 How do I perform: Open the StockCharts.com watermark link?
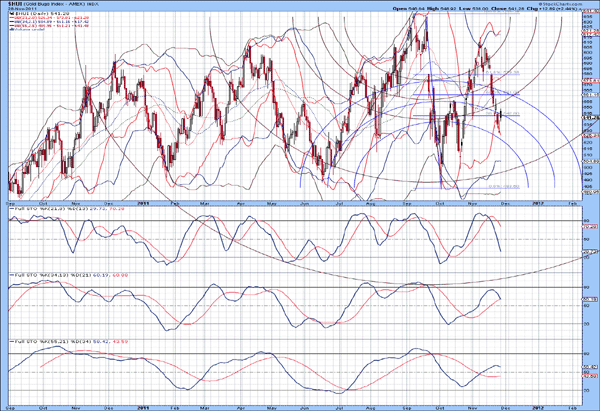[x=560, y=4]
